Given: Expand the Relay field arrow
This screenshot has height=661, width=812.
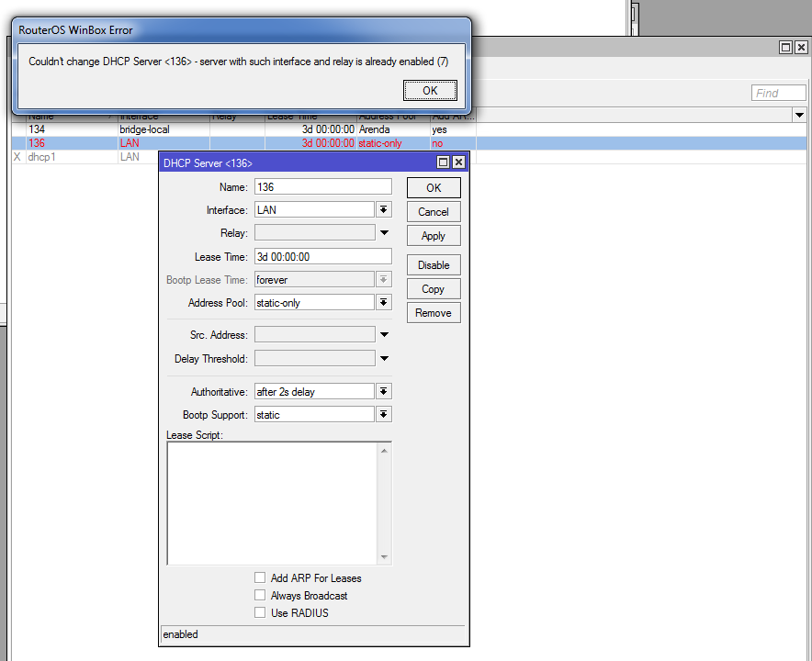Looking at the screenshot, I should click(x=384, y=233).
